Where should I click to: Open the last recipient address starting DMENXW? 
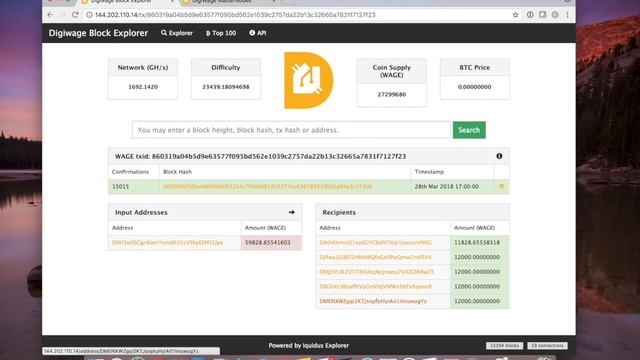point(373,301)
